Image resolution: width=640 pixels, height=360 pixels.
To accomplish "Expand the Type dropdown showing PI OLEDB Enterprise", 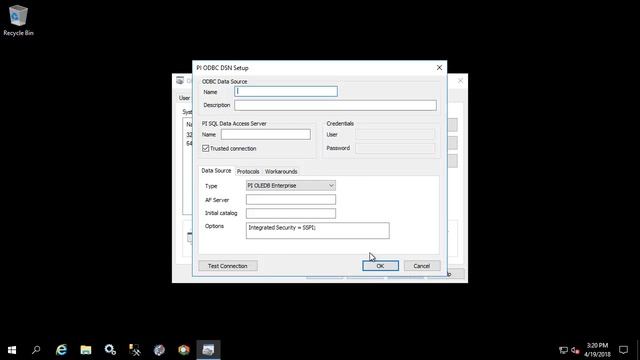I will click(291, 186).
